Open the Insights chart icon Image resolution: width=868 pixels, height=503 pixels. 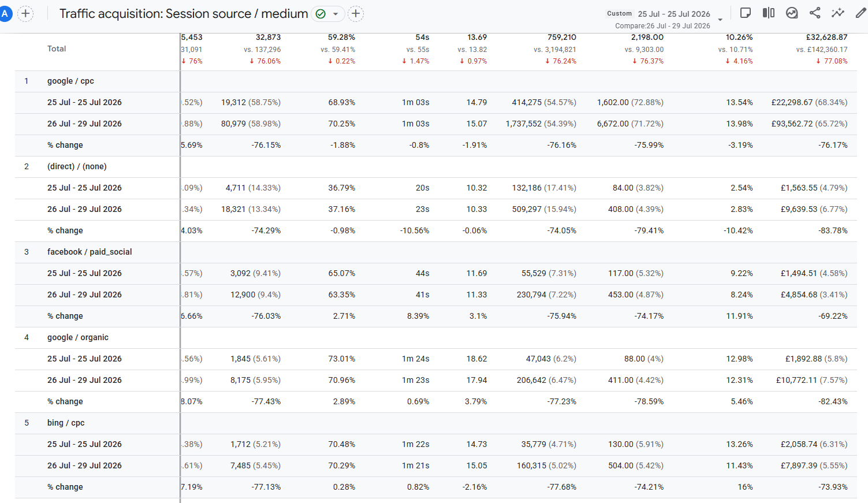coord(792,13)
